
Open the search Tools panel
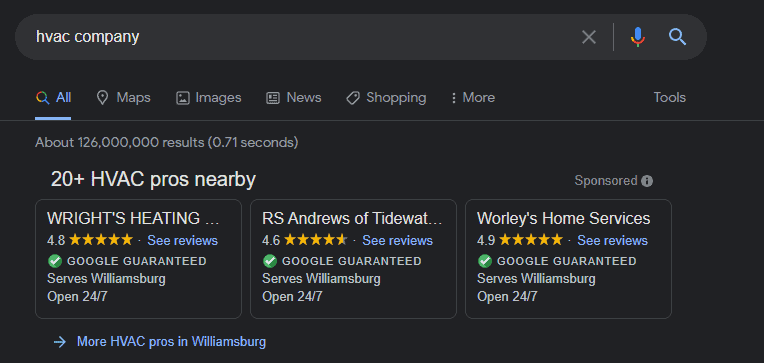[669, 97]
